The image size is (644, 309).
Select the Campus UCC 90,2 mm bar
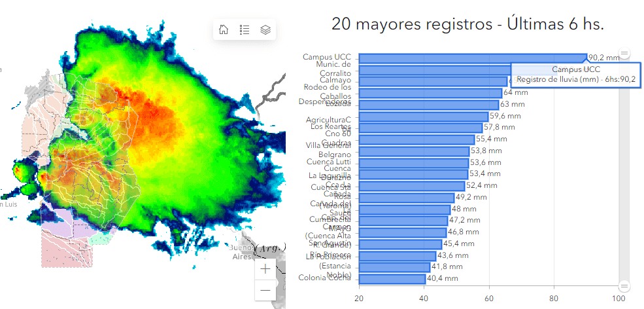click(472, 58)
